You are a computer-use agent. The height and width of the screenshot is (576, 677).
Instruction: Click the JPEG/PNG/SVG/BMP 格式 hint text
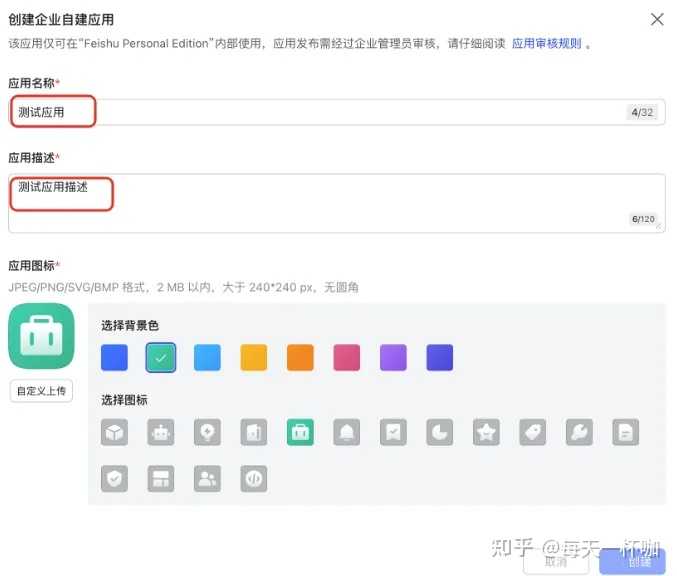point(183,287)
